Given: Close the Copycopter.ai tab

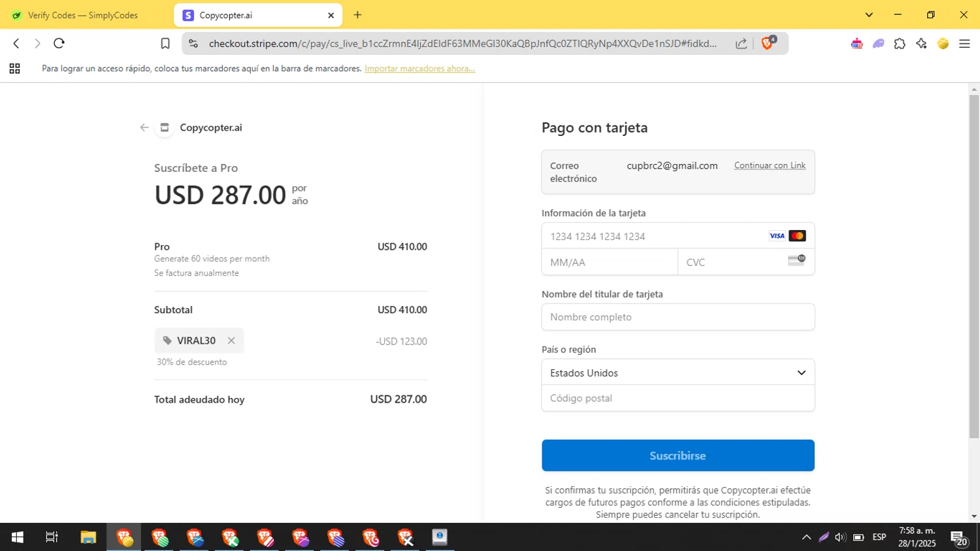Looking at the screenshot, I should (x=331, y=15).
